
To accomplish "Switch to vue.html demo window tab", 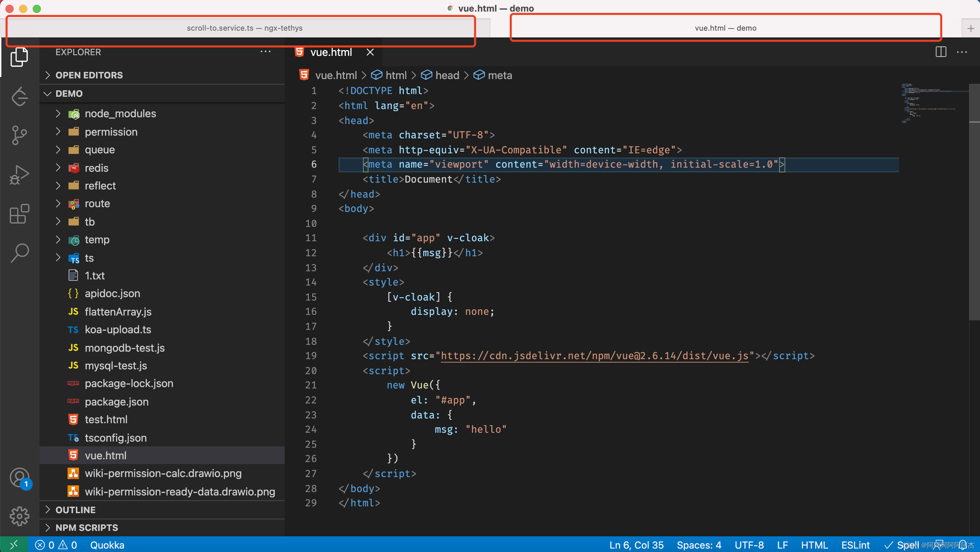I will 726,28.
